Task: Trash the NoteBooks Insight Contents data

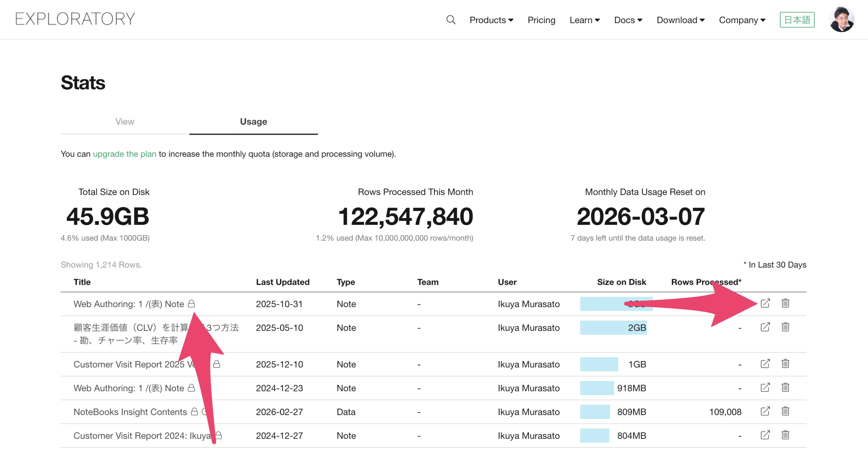Action: point(785,411)
